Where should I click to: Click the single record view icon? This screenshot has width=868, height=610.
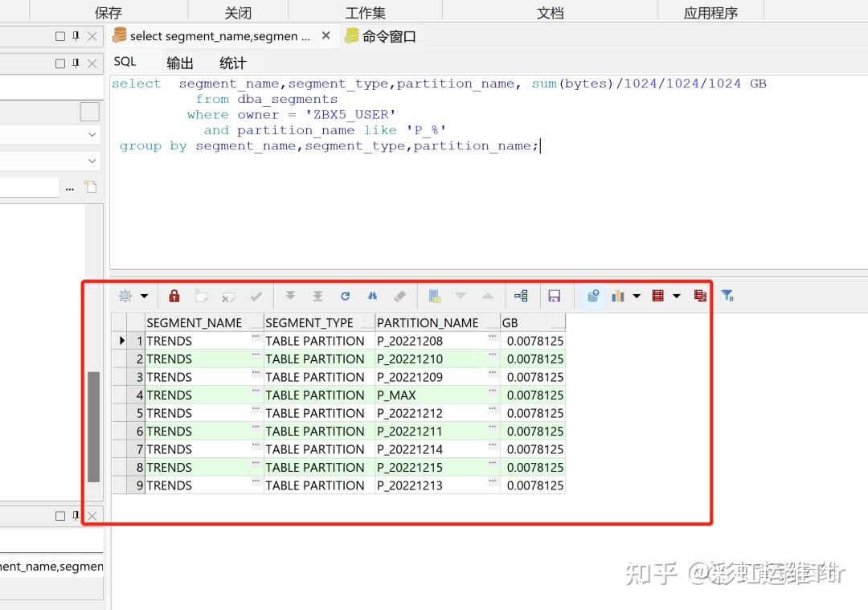click(x=435, y=296)
